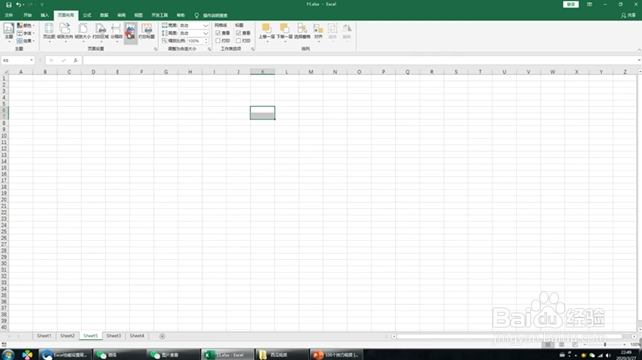642x360 pixels.
Task: Toggle Gridlines View checkbox
Action: pos(218,33)
